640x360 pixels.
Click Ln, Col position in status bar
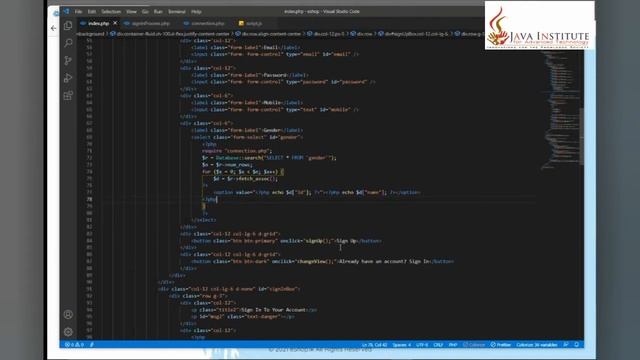[x=374, y=345]
